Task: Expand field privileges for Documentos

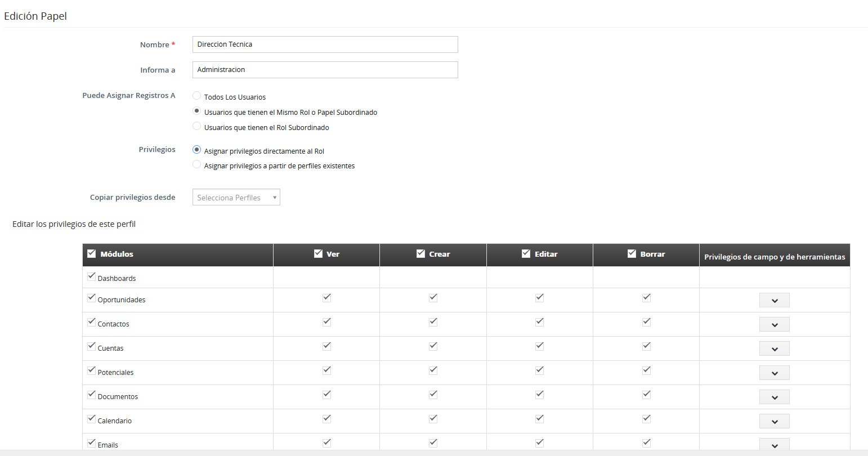Action: click(x=775, y=397)
